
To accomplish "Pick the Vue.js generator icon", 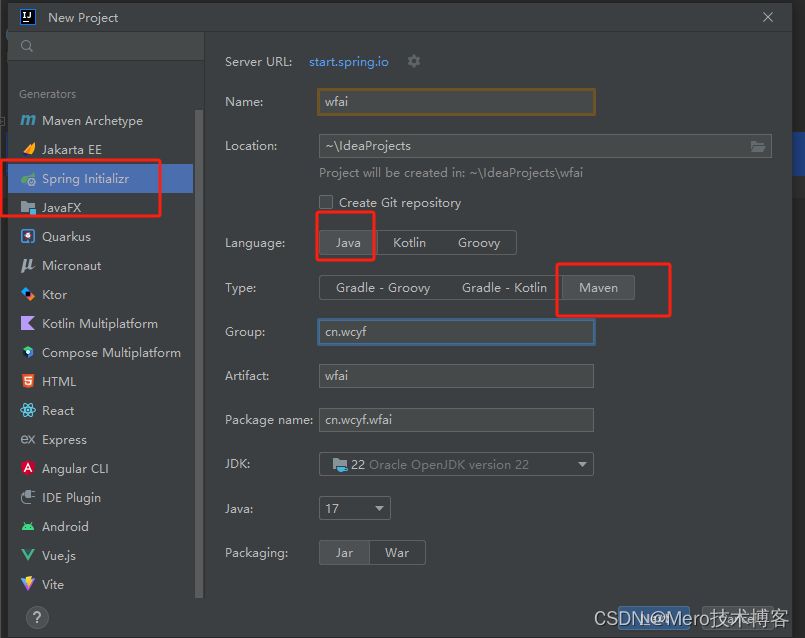I will tap(28, 555).
